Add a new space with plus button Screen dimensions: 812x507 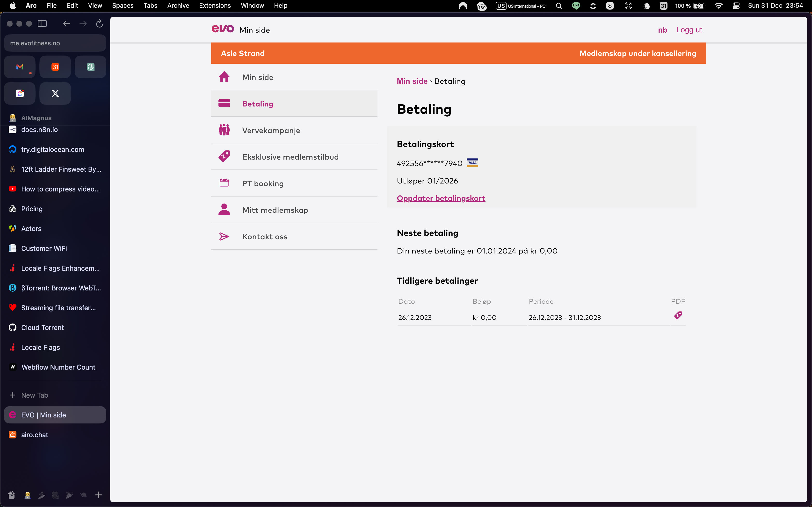[x=98, y=495]
